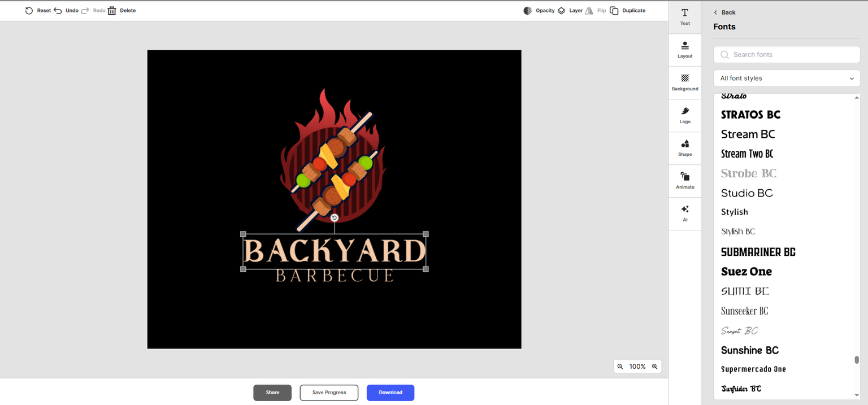Click the Download button
868x405 pixels.
tap(390, 393)
